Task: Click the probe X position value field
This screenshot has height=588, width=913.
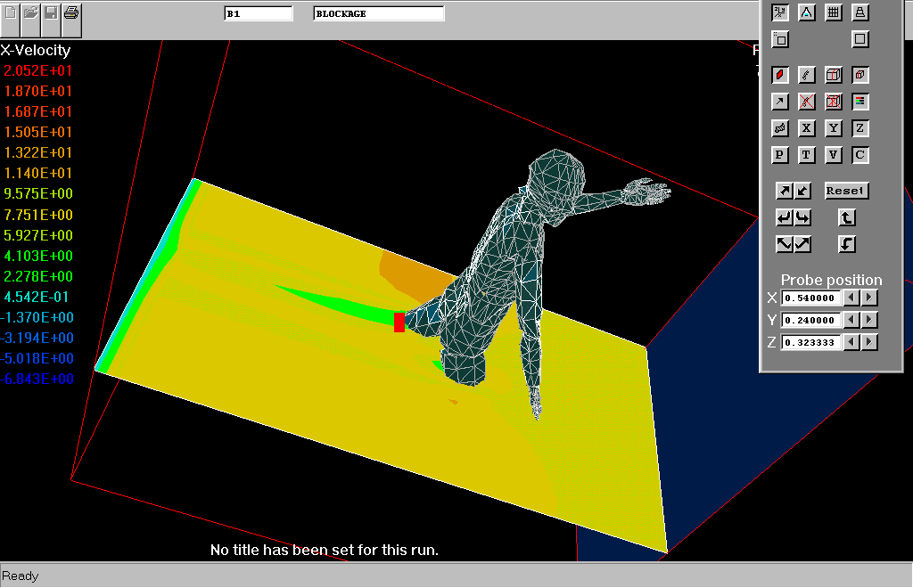Action: (x=811, y=298)
